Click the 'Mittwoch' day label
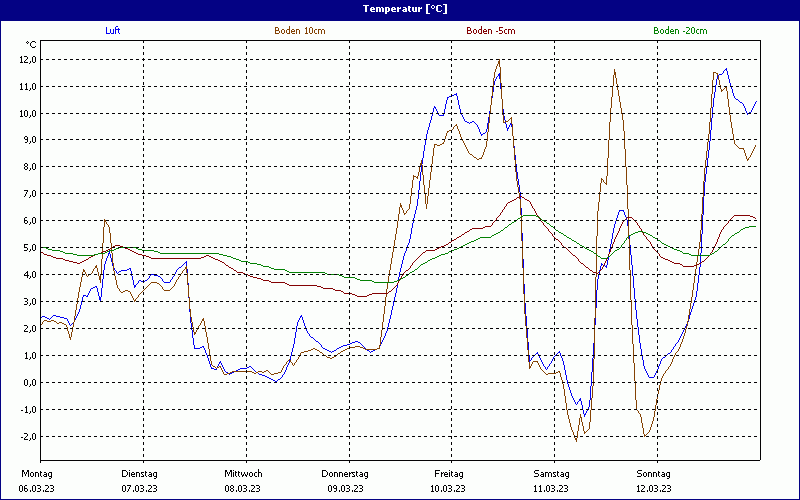This screenshot has width=800, height=500. 243,474
